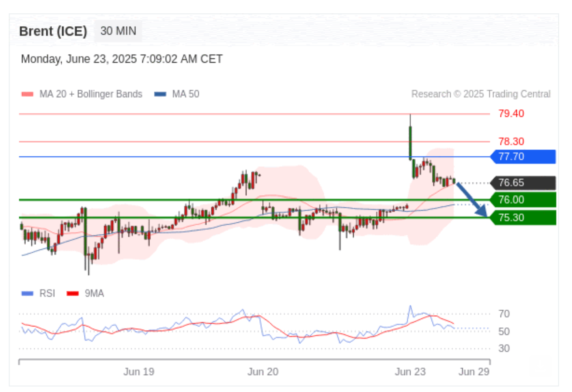Click the RSI 50 level label
Viewport: 572px width, 392px height.
pyautogui.click(x=504, y=332)
